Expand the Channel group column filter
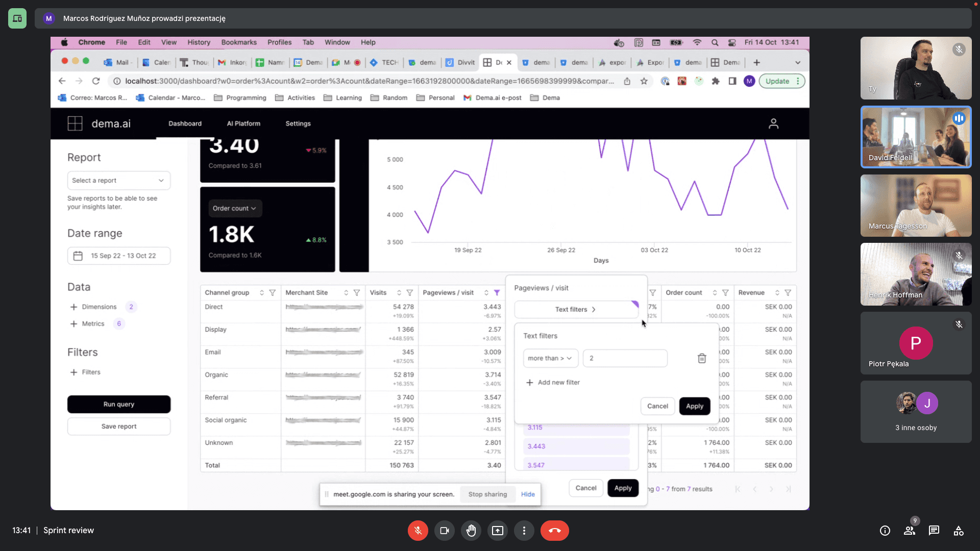Screen dimensions: 980x551 point(273,292)
